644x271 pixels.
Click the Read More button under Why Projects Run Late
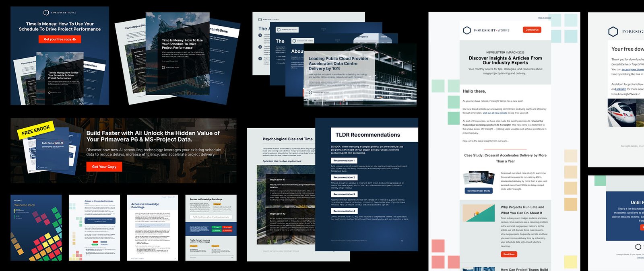click(509, 255)
